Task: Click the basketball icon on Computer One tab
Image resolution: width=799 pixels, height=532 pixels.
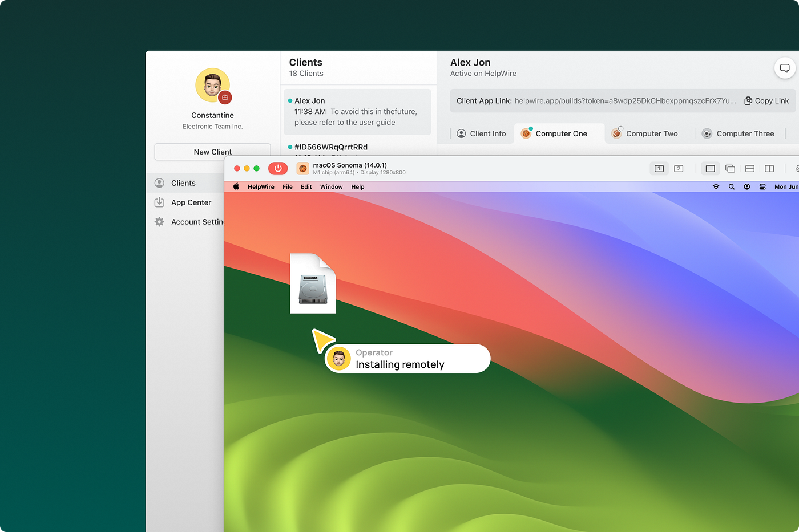Action: coord(526,133)
